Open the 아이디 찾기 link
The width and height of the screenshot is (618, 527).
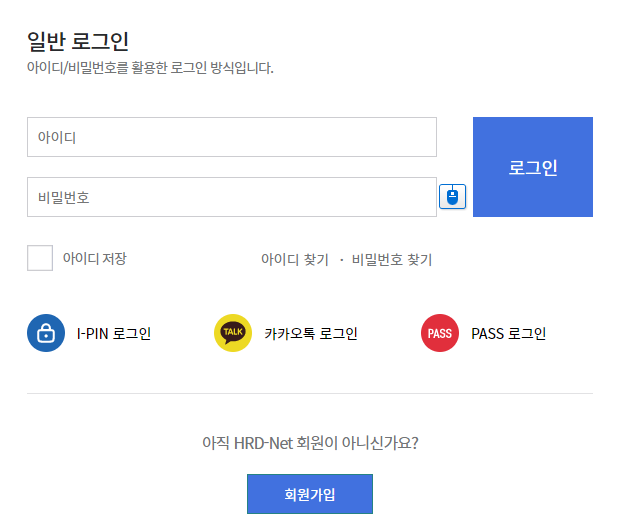coord(295,259)
